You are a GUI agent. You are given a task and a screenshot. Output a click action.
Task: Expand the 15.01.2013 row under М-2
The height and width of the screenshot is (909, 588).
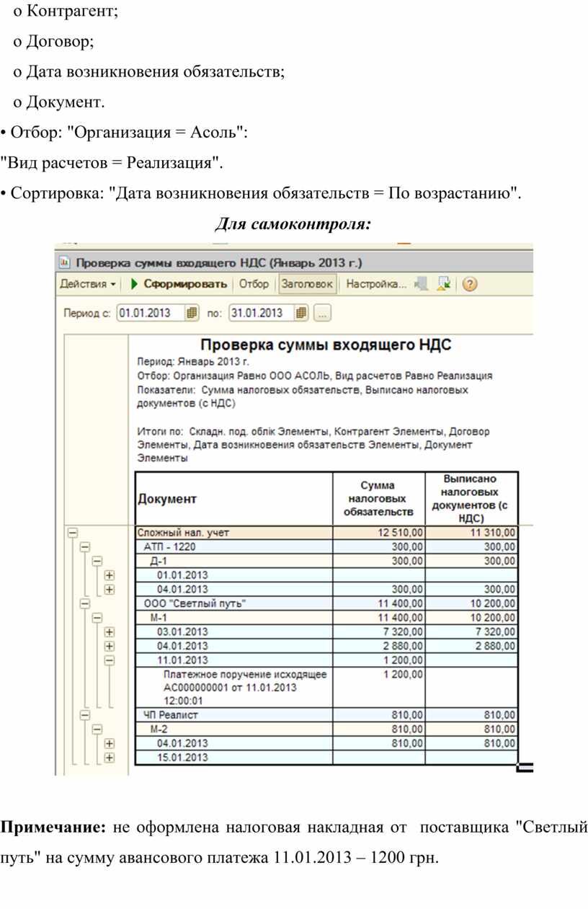[x=110, y=757]
